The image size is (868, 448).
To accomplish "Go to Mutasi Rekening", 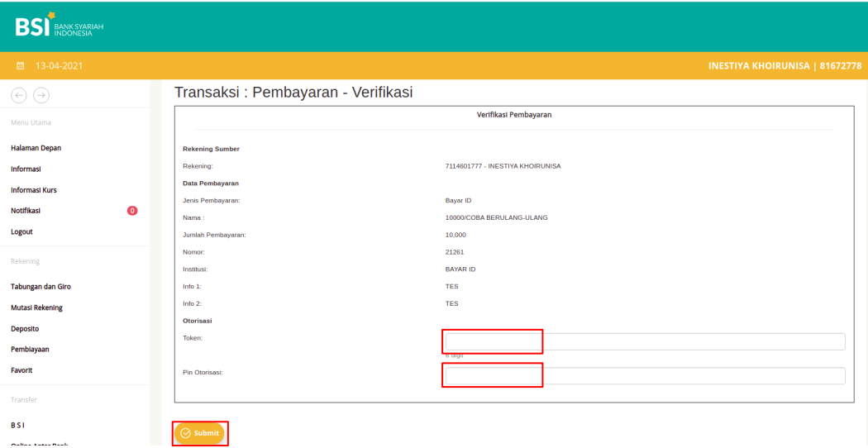I will point(36,307).
